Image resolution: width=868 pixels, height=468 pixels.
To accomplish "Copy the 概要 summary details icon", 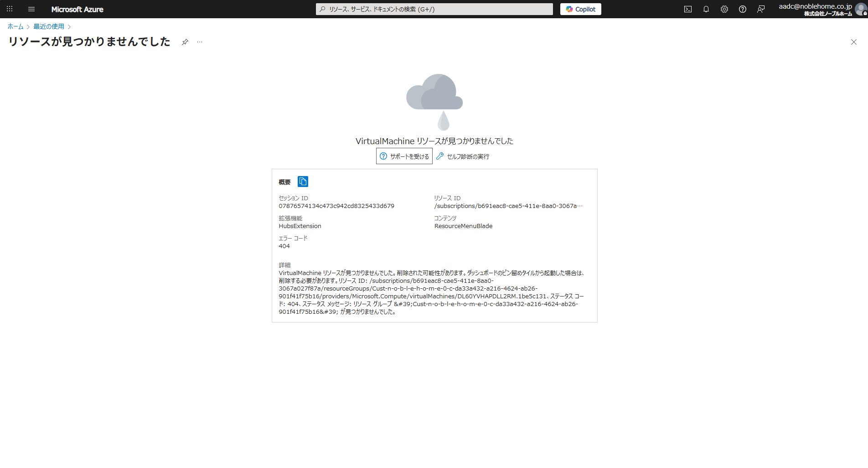I will point(303,182).
